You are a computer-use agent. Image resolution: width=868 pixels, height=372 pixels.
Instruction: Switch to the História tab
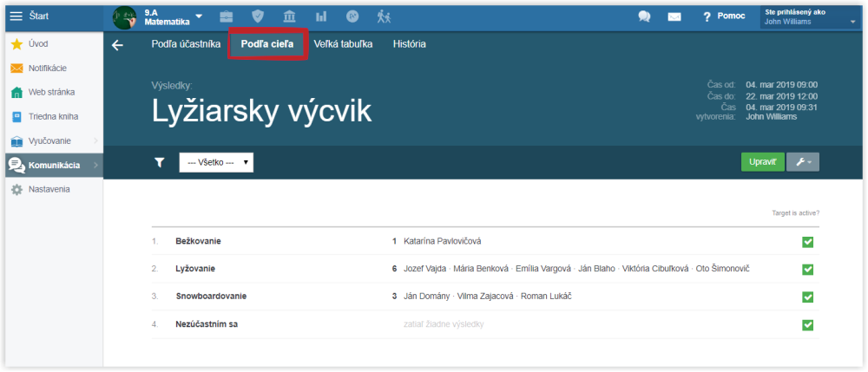click(x=410, y=44)
